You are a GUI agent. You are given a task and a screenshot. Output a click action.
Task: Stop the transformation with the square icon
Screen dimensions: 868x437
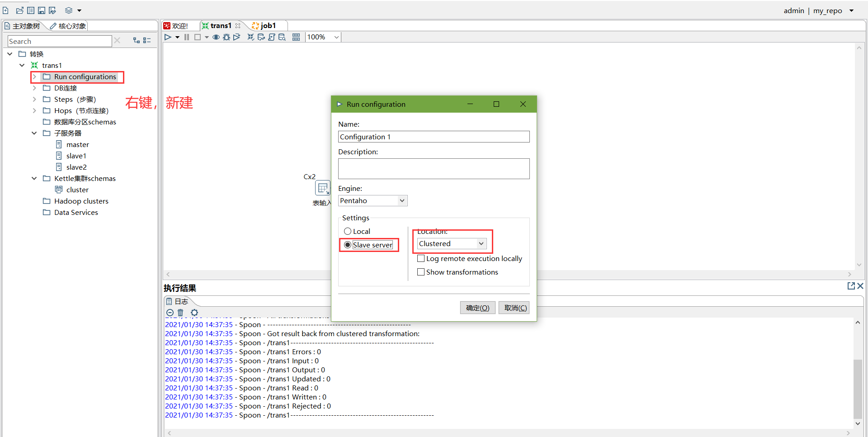pos(198,37)
